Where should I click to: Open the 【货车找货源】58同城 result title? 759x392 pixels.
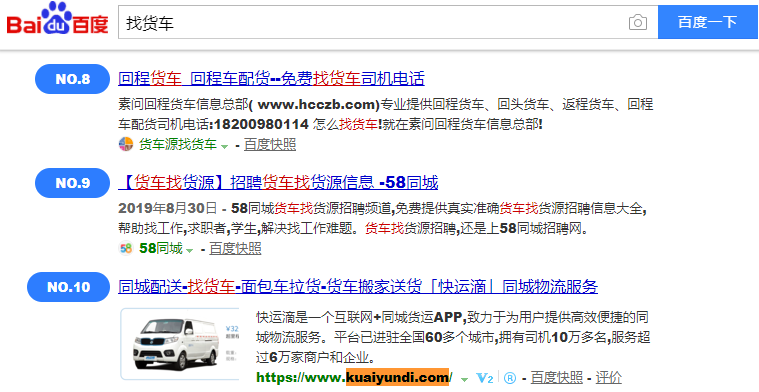[278, 182]
